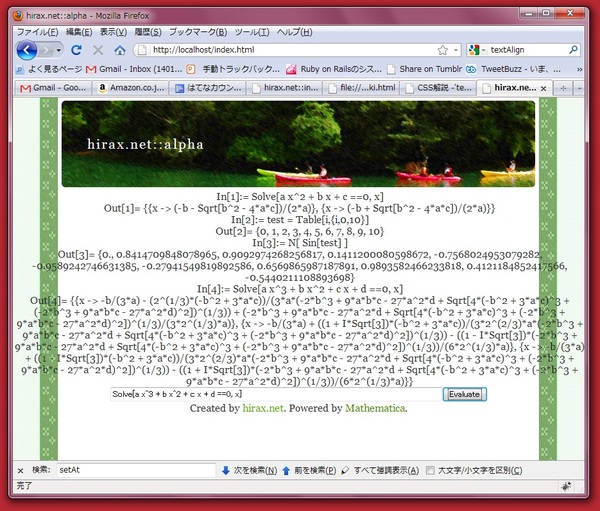Close the find bar with its X
The height and width of the screenshot is (511, 600).
click(21, 468)
